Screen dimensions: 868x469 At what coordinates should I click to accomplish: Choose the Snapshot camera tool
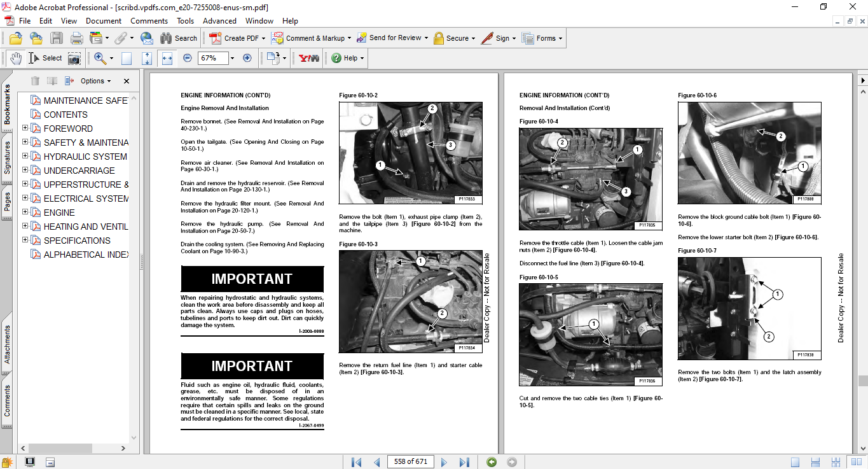tap(74, 58)
